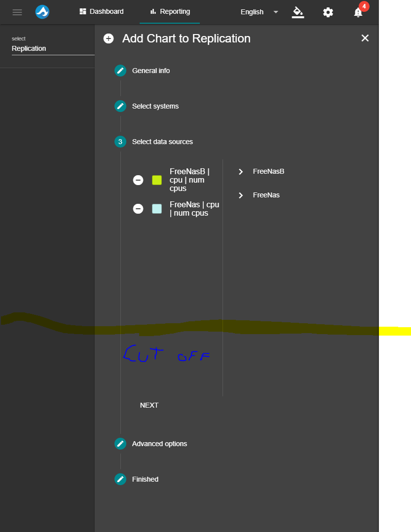411x532 pixels.
Task: Select the FreeNasB tree item label
Action: coord(268,171)
